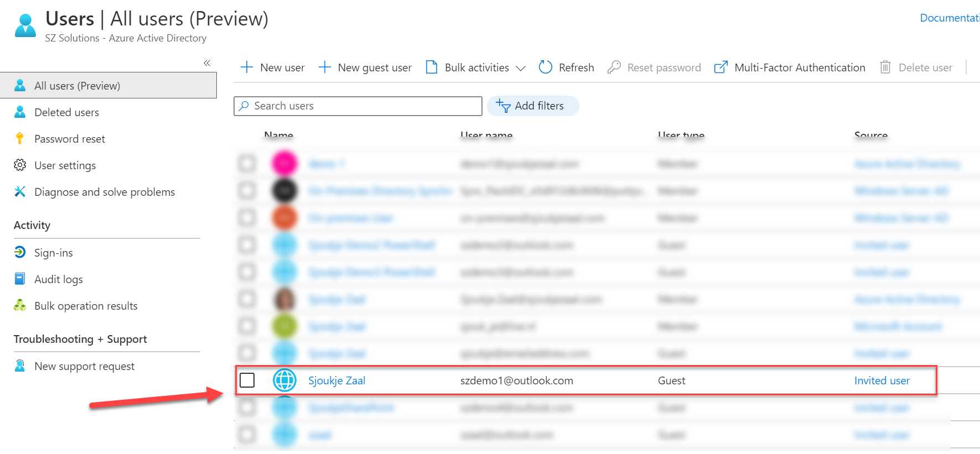
Task: Sort by the User type column header
Action: pos(681,135)
